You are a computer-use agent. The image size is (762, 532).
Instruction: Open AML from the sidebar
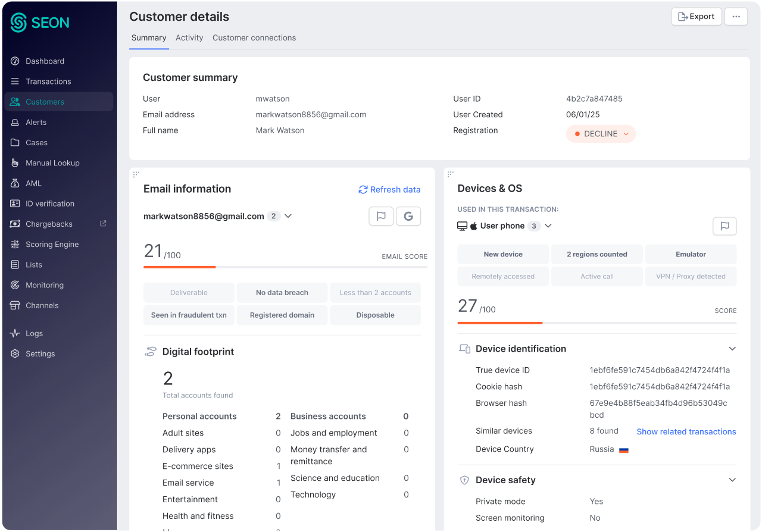[33, 183]
